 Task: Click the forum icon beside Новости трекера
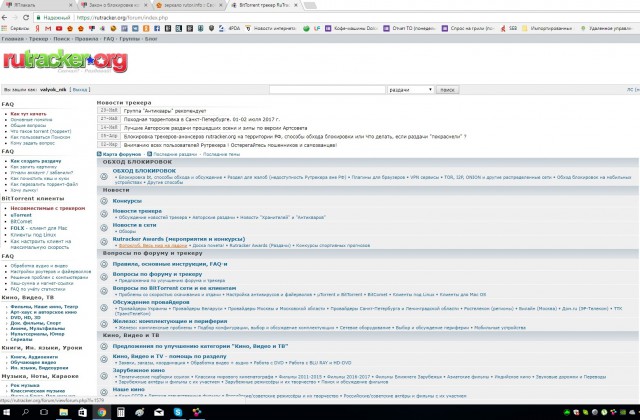104,213
